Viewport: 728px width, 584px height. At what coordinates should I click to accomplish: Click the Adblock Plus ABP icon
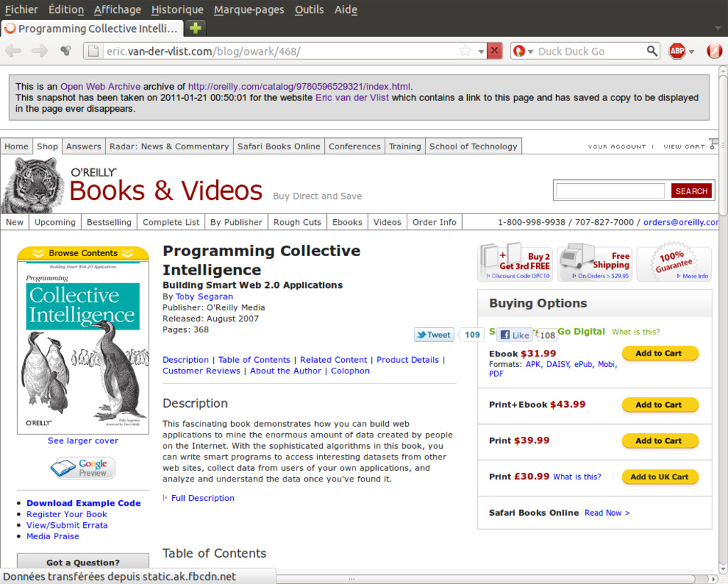[677, 51]
